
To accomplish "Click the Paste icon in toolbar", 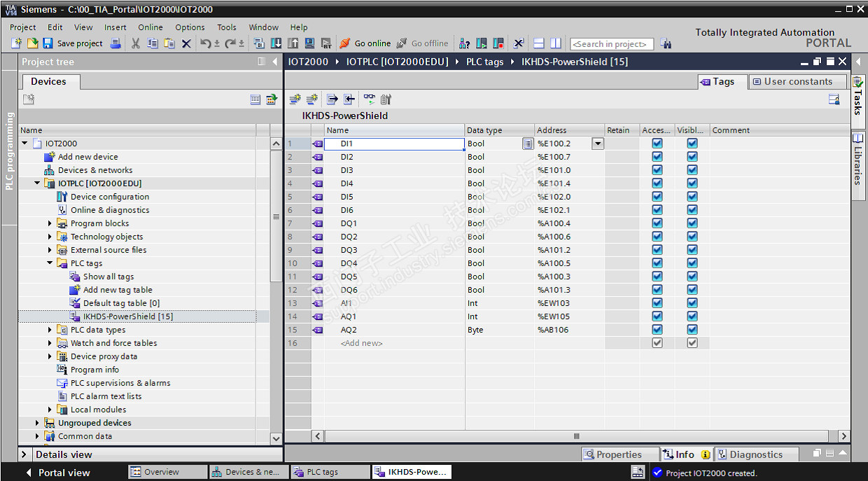I will pos(169,43).
